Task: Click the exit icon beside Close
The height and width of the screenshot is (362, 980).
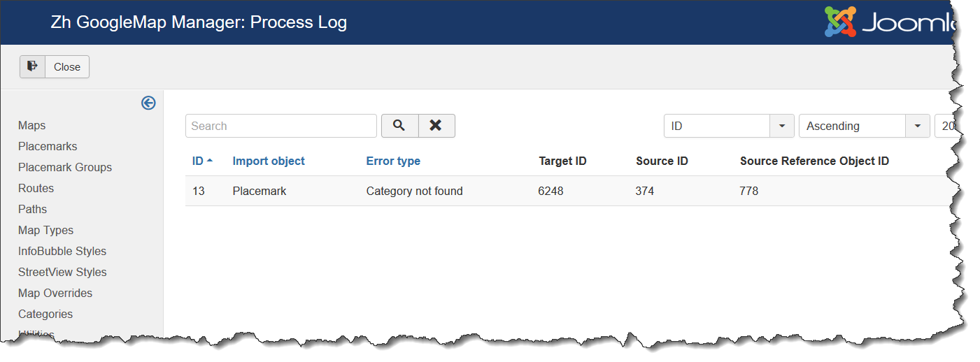Action: pyautogui.click(x=32, y=66)
